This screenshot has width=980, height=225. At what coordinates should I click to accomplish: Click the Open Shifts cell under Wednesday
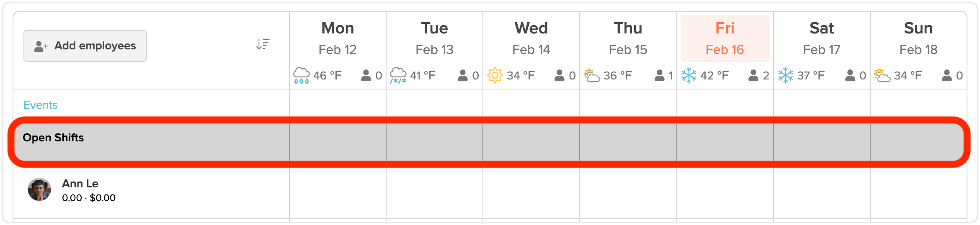point(531,142)
